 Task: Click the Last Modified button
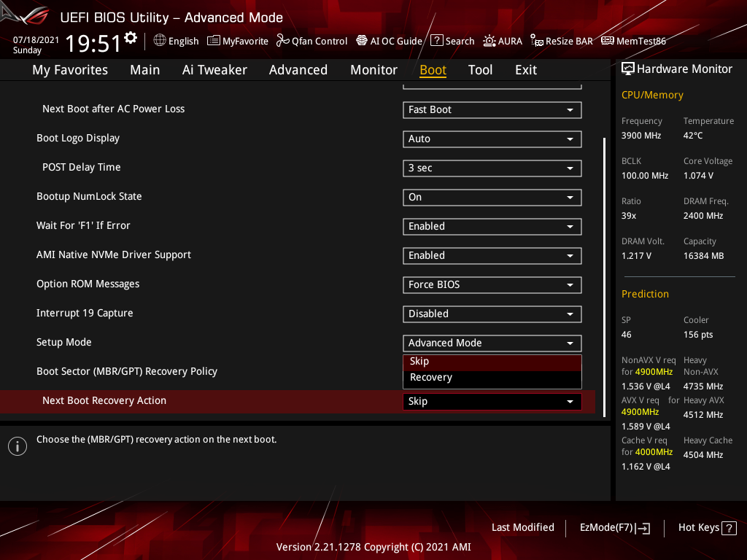point(522,527)
